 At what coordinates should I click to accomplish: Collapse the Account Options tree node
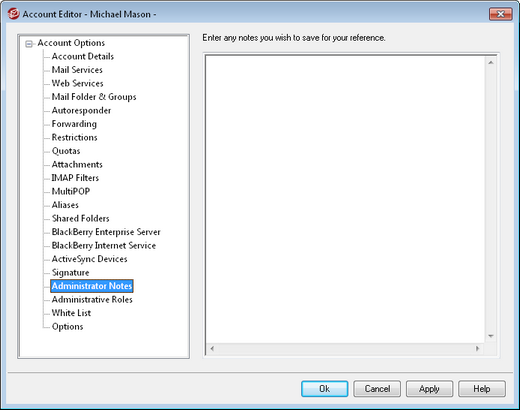click(29, 44)
